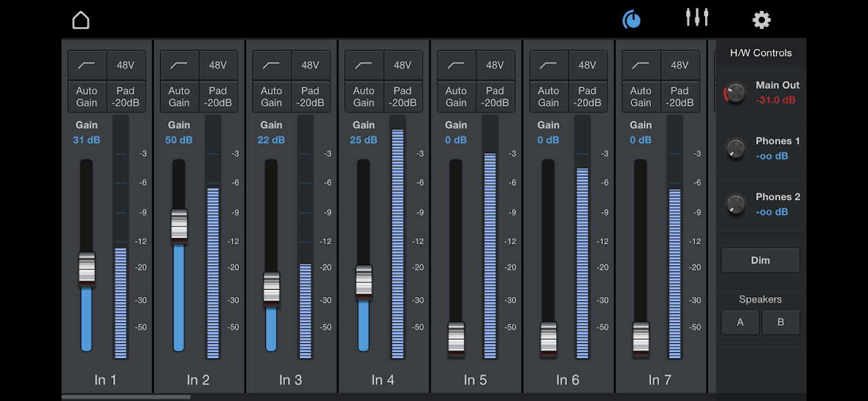Click the In 7 gain fader handle
The image size is (868, 401).
640,339
